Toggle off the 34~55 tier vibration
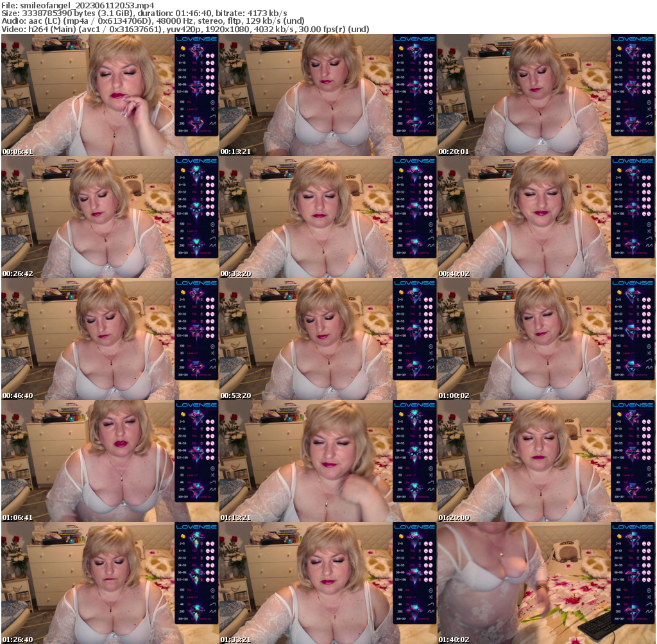This screenshot has height=644, width=657. pos(212,77)
